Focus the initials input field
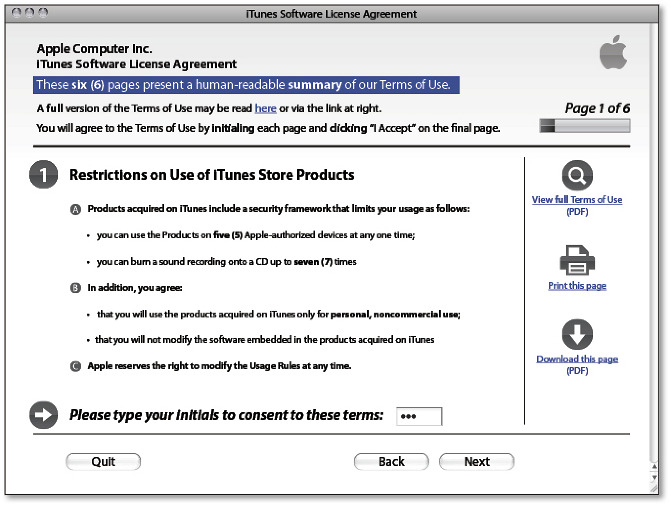 click(x=419, y=416)
